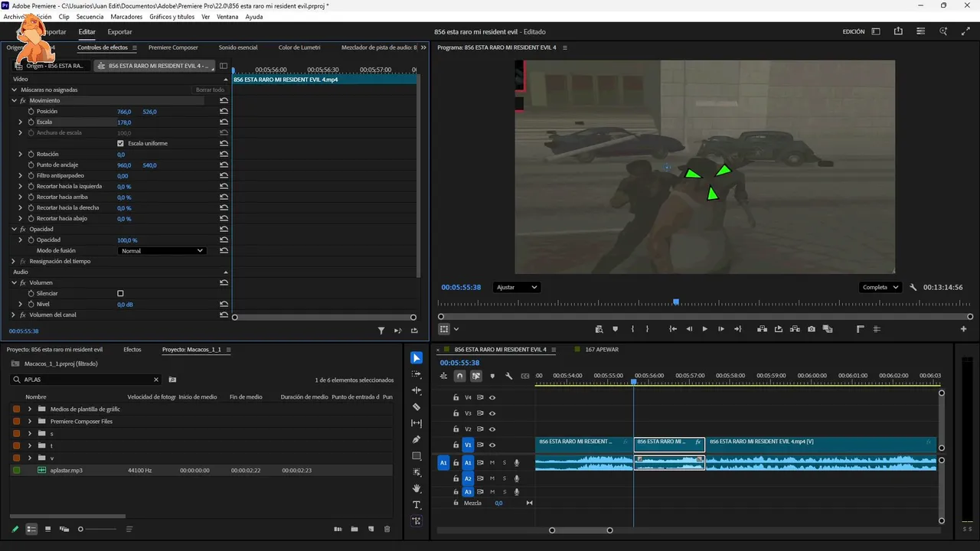Image resolution: width=980 pixels, height=551 pixels.
Task: Select the Track Select Forward tool
Action: click(x=416, y=374)
